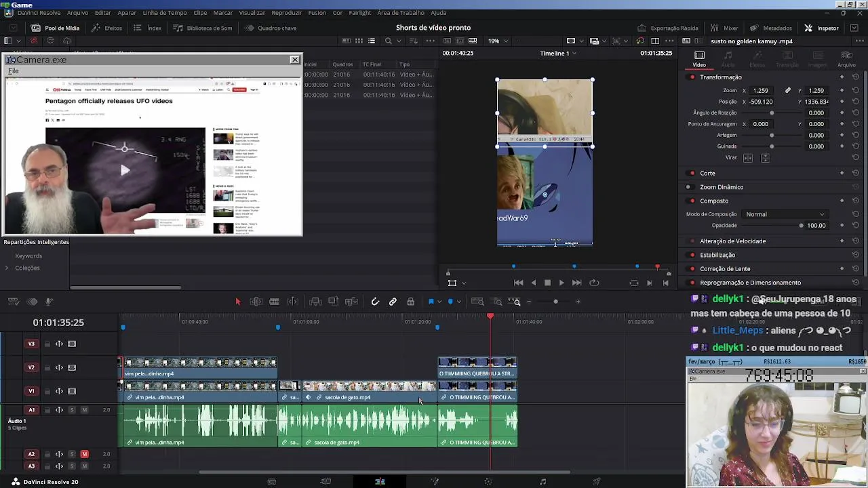
Task: Open the Fusion page from bottom page bar
Action: pos(435,482)
